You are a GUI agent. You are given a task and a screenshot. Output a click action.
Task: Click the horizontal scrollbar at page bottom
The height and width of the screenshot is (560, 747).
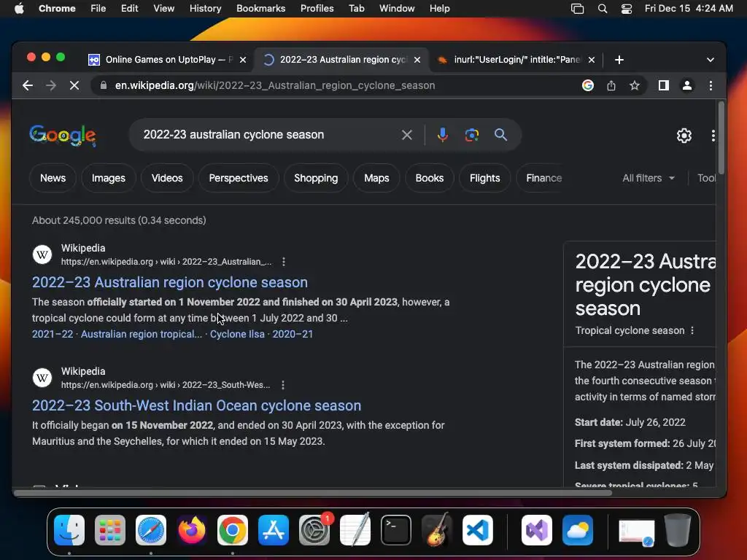click(312, 493)
